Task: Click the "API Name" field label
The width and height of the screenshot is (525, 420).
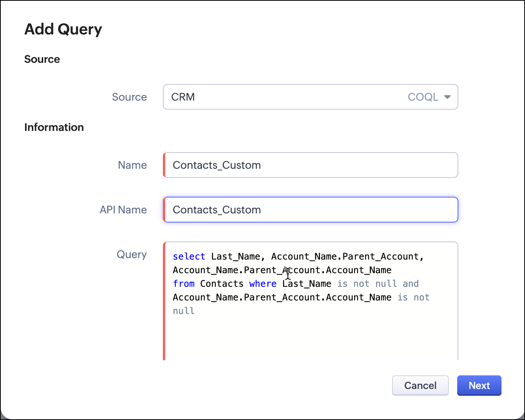Action: point(123,210)
